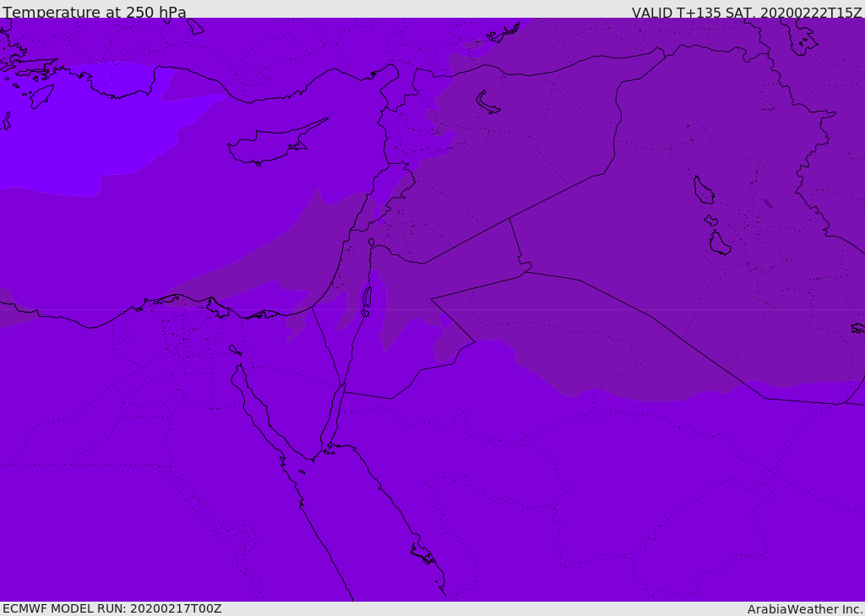Click the 'ECMWF MODEL RUN: 20200217T00Z' footer text

tap(112, 608)
